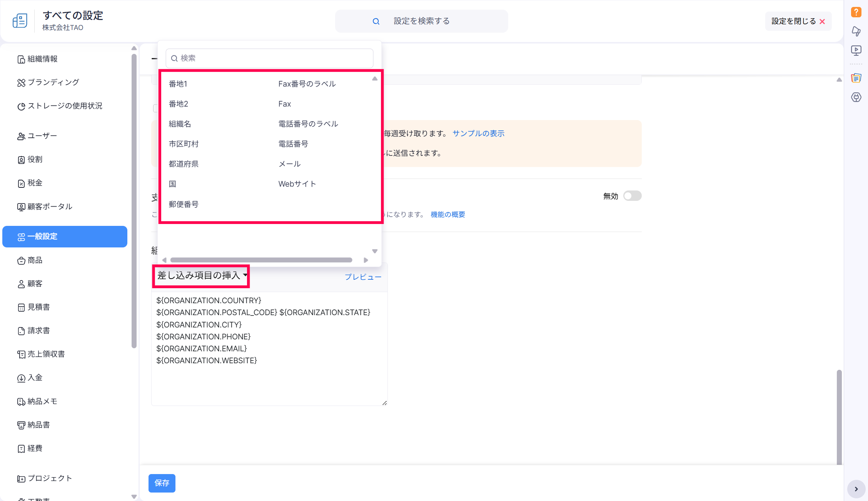
Task: Toggle the 無効 switch on
Action: coord(632,196)
